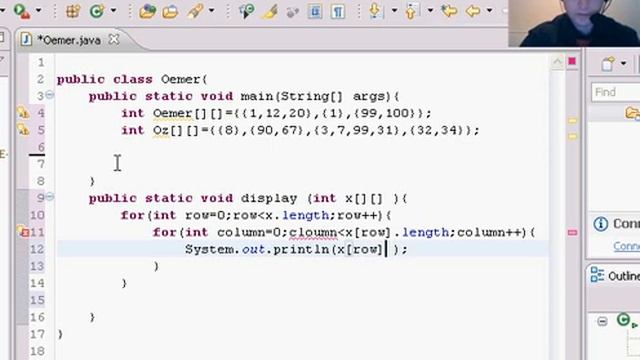640x360 pixels.
Task: Click the Search flashlight icon
Action: (x=195, y=11)
